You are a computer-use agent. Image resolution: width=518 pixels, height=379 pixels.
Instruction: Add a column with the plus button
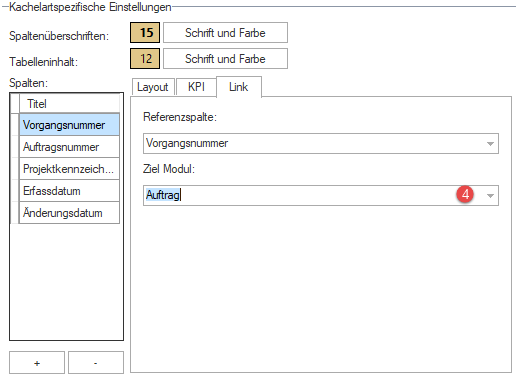[37, 363]
